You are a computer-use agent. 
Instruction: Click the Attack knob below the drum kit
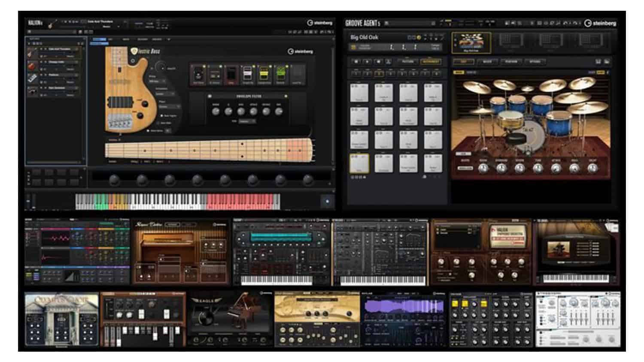[556, 169]
